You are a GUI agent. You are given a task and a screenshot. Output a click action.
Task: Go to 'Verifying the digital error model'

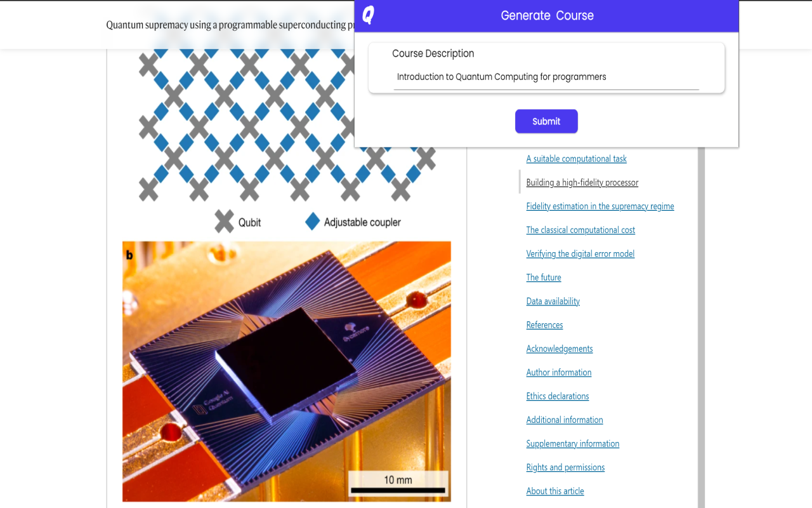580,253
